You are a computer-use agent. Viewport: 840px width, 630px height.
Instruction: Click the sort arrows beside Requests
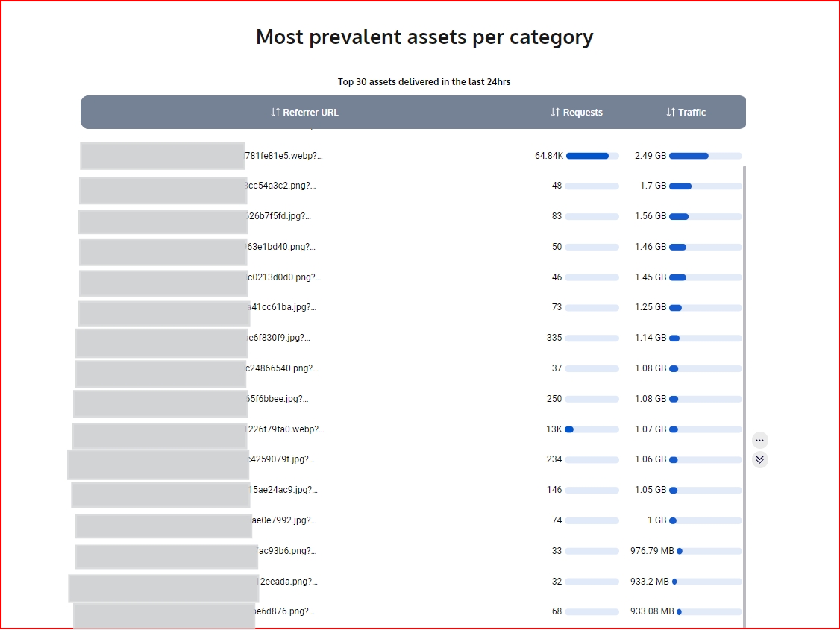pos(555,113)
